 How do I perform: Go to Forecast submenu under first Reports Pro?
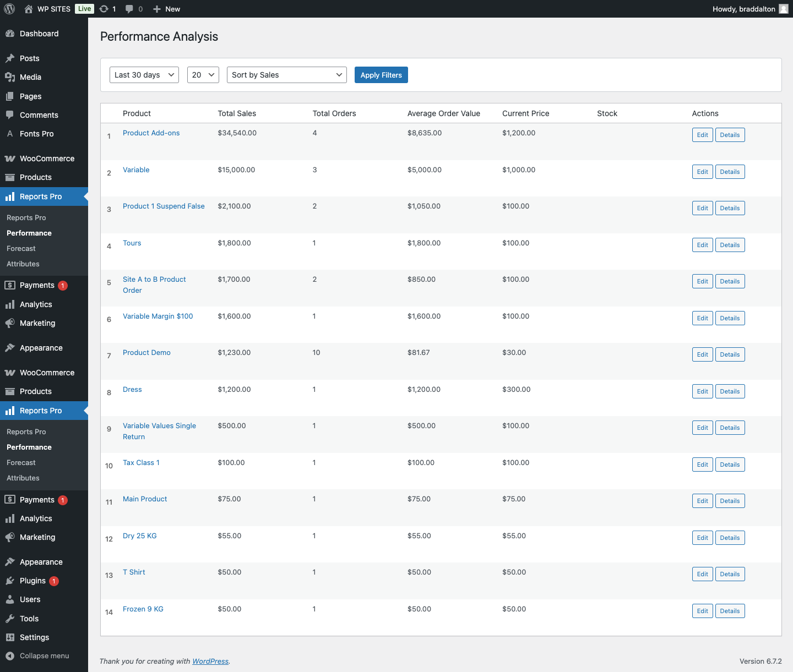point(21,249)
